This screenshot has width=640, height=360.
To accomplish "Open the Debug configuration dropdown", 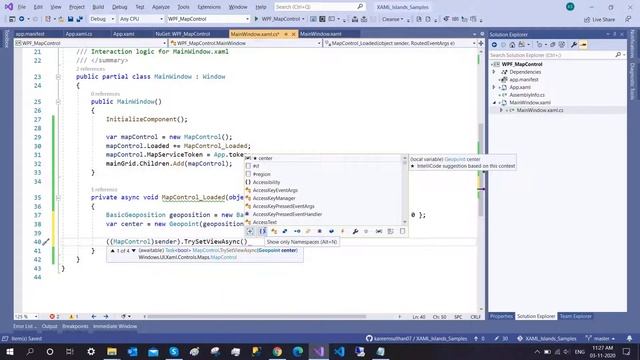I will coord(101,19).
